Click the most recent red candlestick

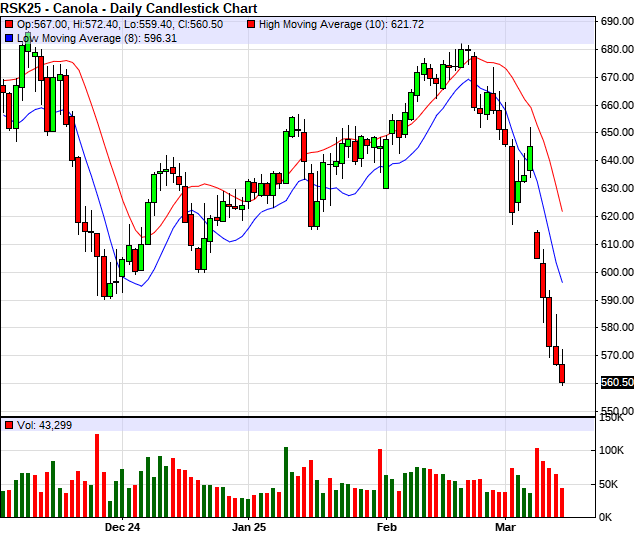(x=562, y=374)
